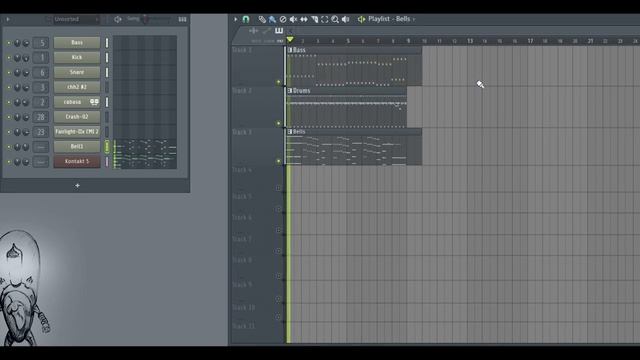Click the channel rack speaker icon
The image size is (640, 360).
pyautogui.click(x=118, y=19)
